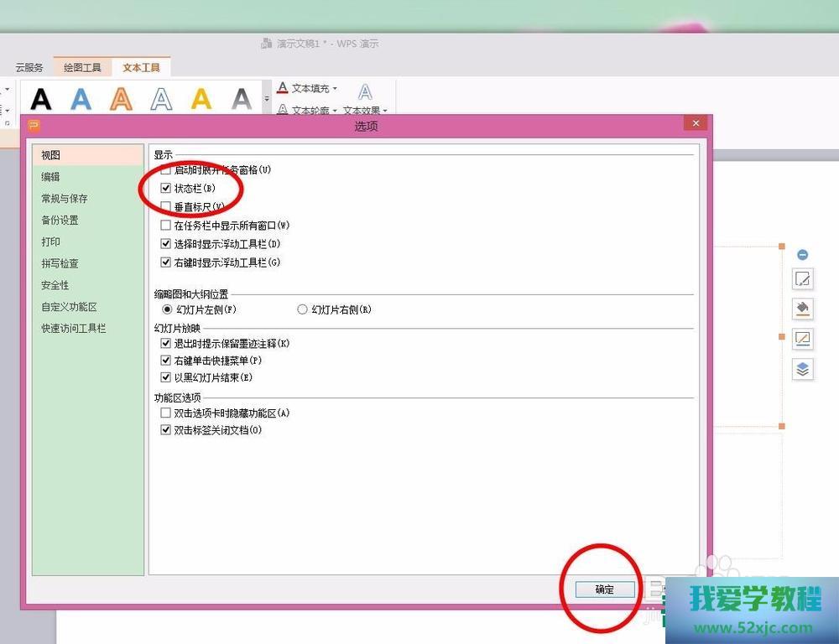Viewport: 839px width, 644px height.
Task: Open the 文本填充 dropdown
Action: (307, 89)
